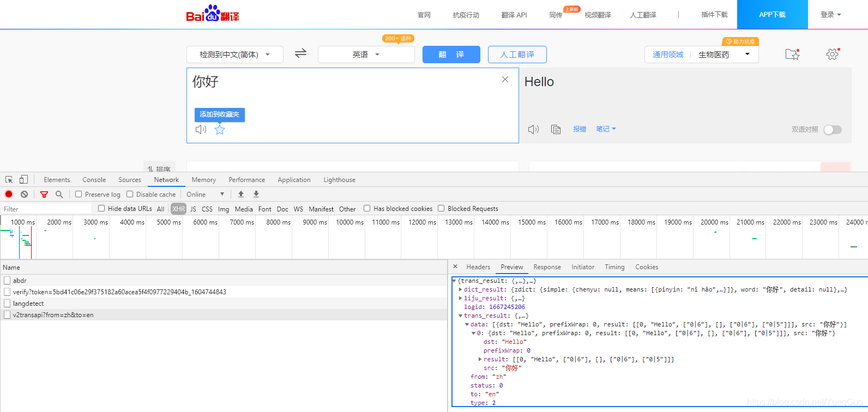The height and width of the screenshot is (412, 868).
Task: Enable Blocked Requests filter
Action: click(x=441, y=208)
